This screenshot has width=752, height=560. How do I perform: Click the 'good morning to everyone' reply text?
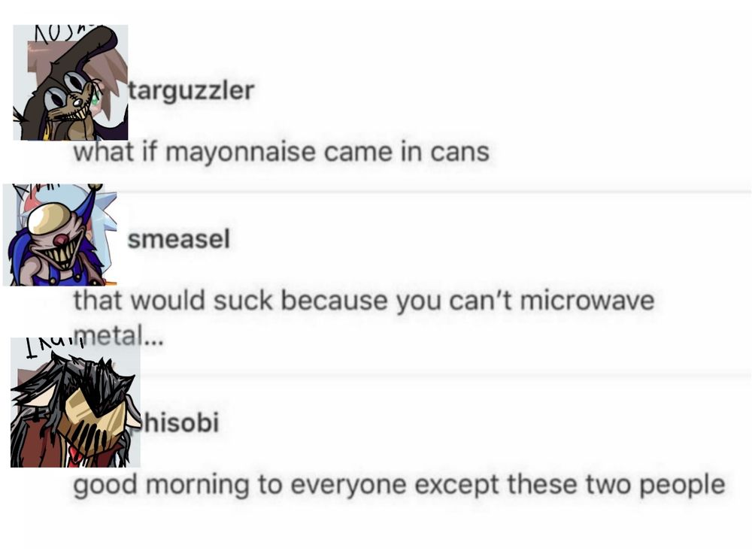[399, 485]
